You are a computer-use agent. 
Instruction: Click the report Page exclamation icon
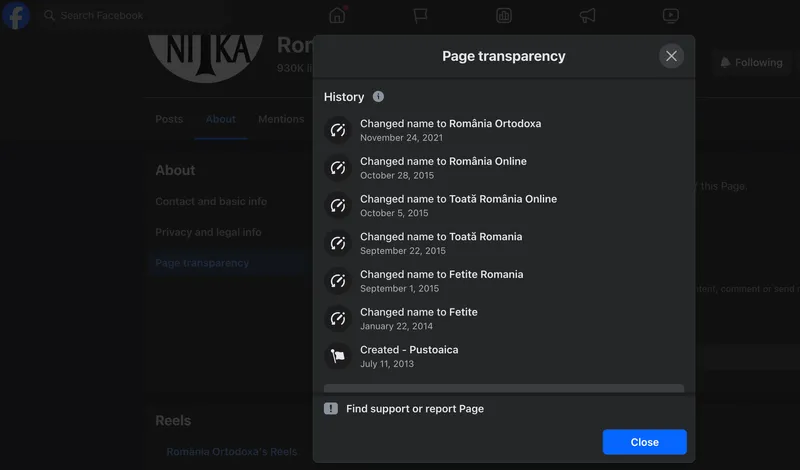pos(331,409)
